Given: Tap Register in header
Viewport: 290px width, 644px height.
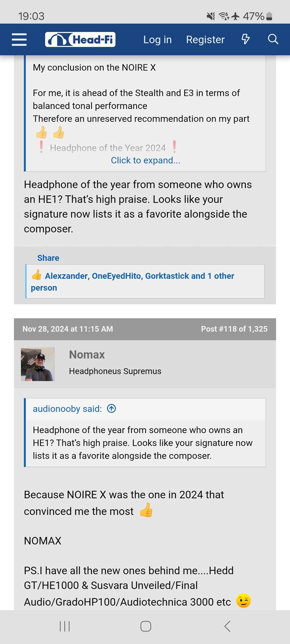Looking at the screenshot, I should pyautogui.click(x=205, y=40).
